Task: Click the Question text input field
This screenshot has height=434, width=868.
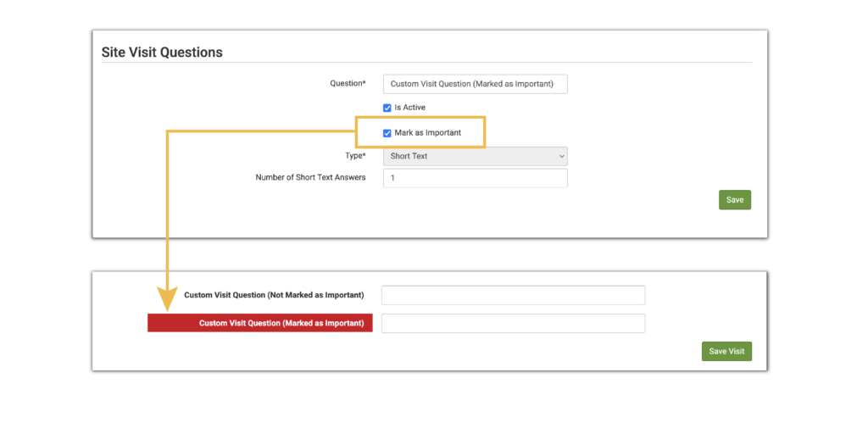Action: pyautogui.click(x=475, y=84)
